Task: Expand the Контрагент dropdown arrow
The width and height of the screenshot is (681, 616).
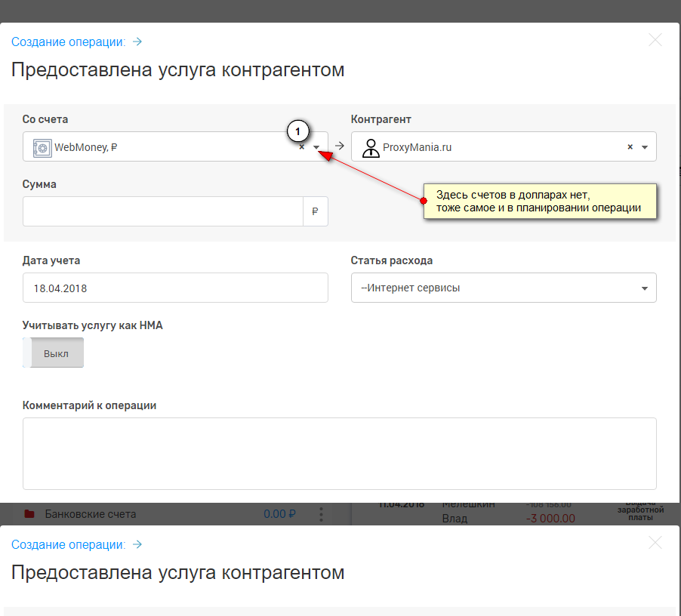Action: 645,147
